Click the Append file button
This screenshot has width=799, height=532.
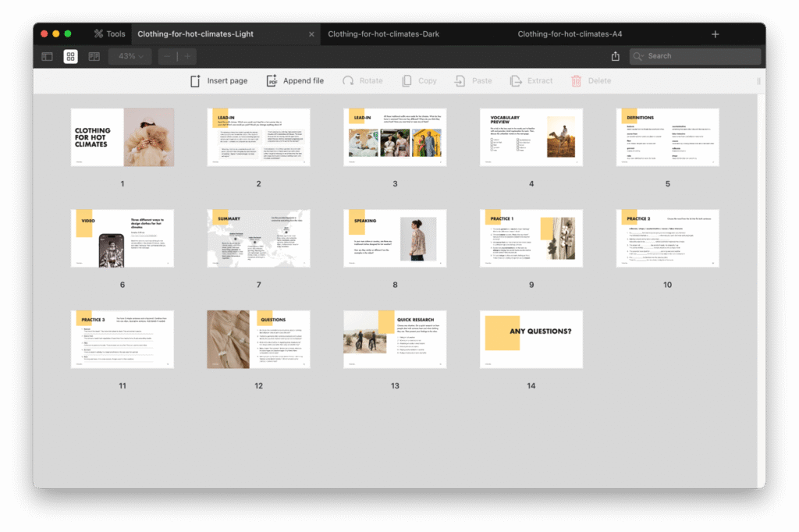click(295, 81)
